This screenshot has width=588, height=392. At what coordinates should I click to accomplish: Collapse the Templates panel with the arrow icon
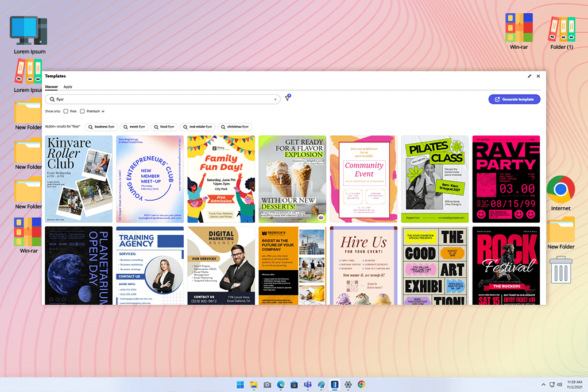pyautogui.click(x=529, y=76)
